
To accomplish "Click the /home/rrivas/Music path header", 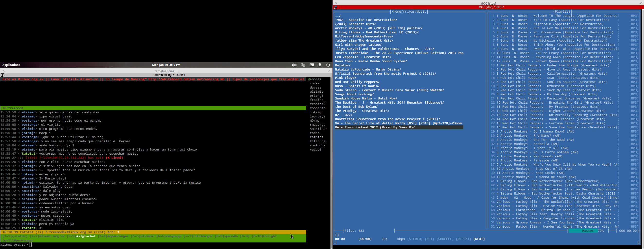I will (409, 12).
